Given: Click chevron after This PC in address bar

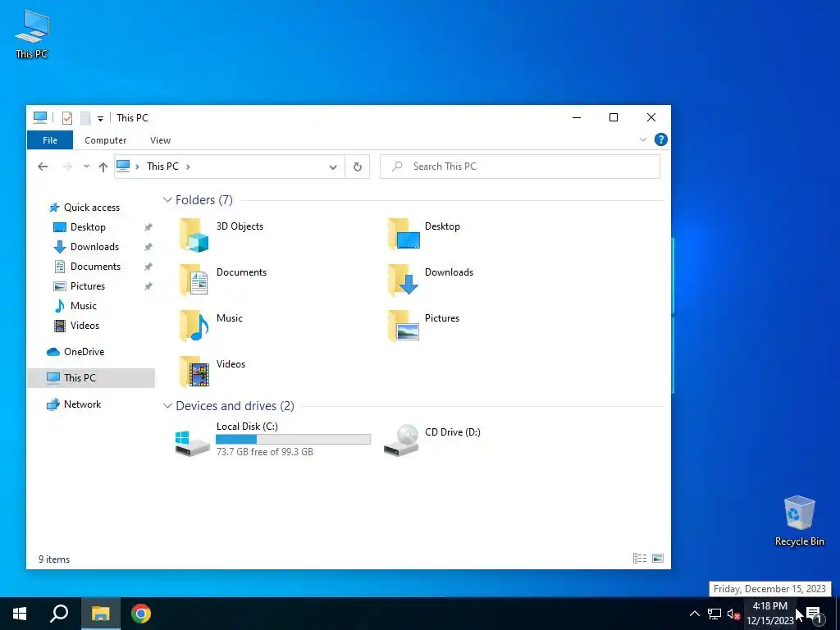Looking at the screenshot, I should [188, 167].
